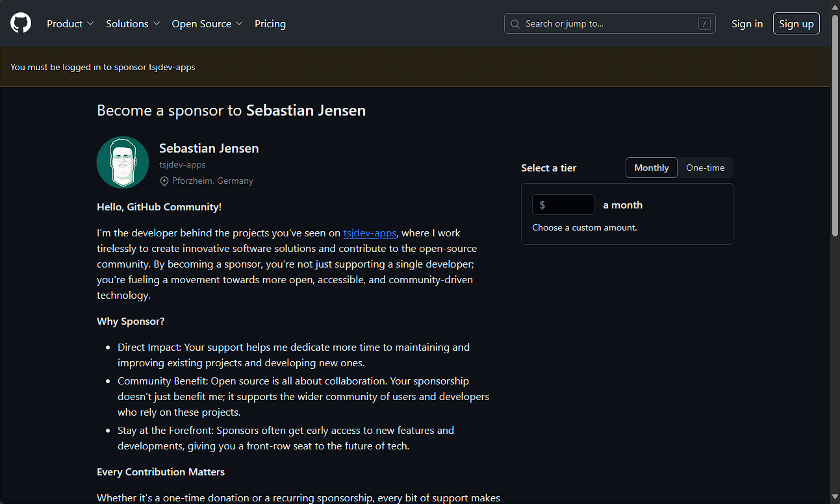The height and width of the screenshot is (504, 840).
Task: Switch to One-time sponsorship
Action: [705, 168]
